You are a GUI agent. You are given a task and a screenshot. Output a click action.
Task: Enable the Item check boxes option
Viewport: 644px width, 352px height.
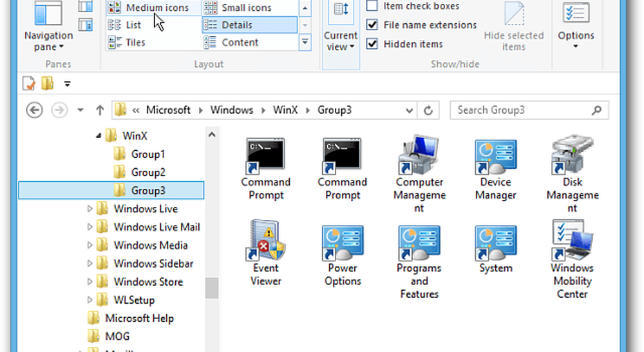[x=372, y=6]
